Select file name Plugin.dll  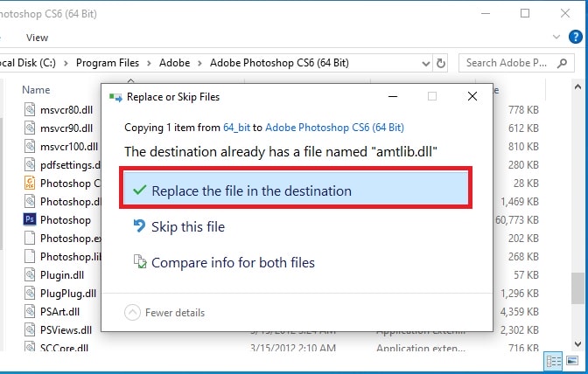click(62, 275)
